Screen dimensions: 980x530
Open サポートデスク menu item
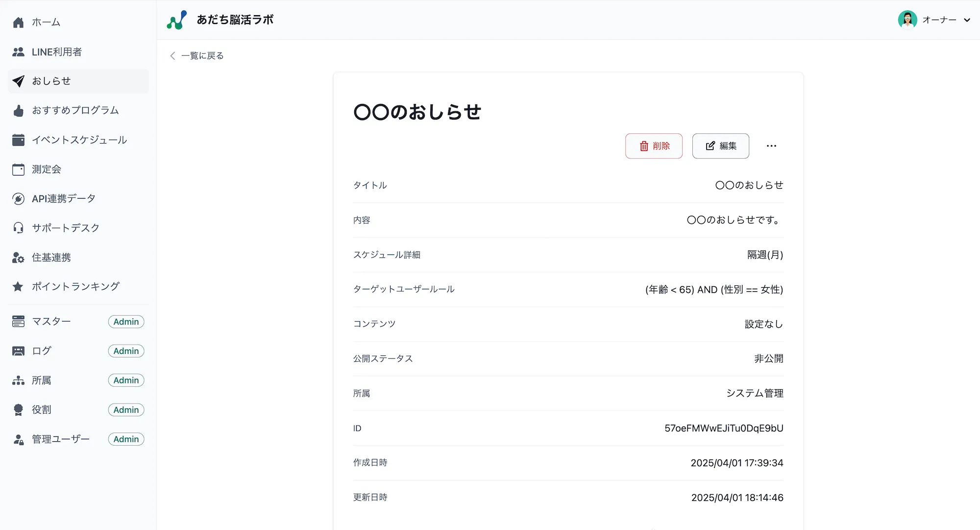click(x=78, y=228)
